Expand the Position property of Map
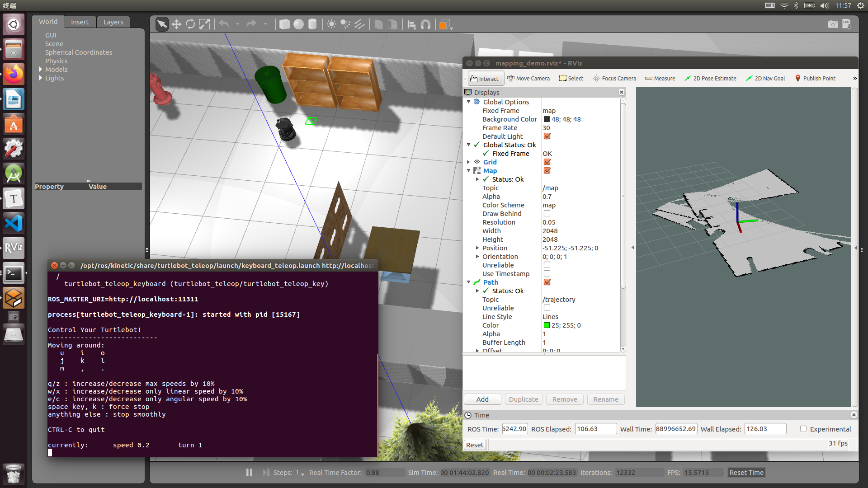Screen dimensions: 868x488 coord(477,248)
